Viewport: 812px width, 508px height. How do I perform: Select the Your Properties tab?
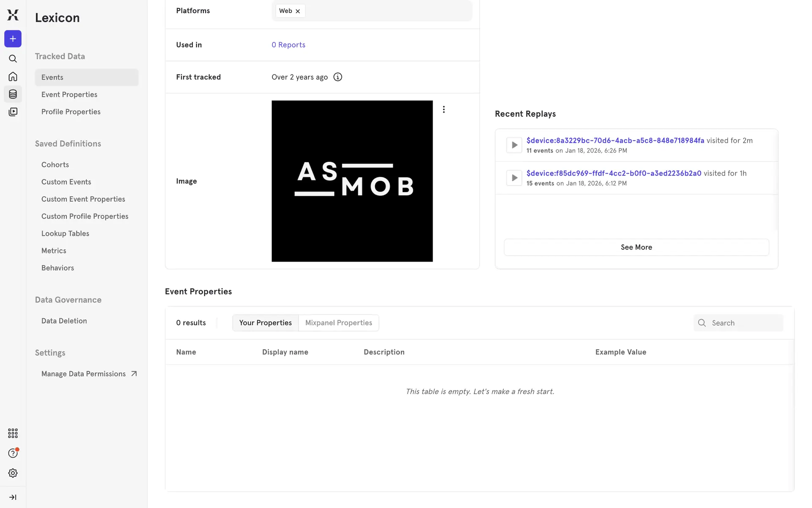point(265,323)
